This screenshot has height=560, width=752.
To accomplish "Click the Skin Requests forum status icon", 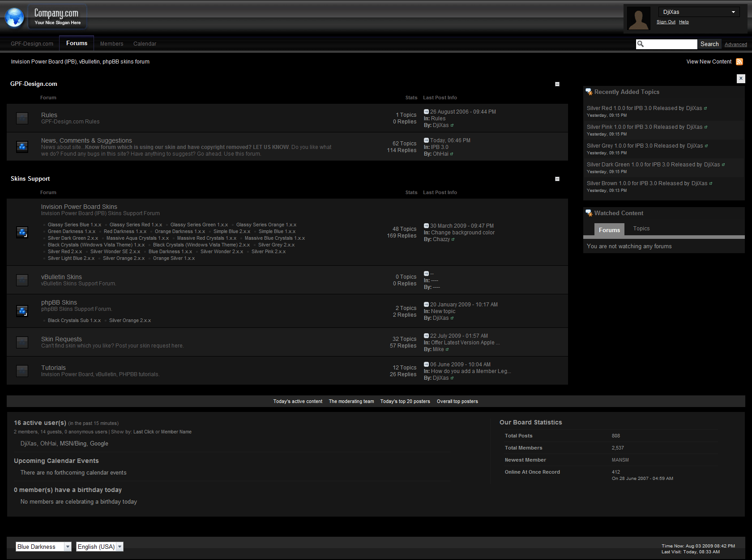I will pyautogui.click(x=22, y=342).
